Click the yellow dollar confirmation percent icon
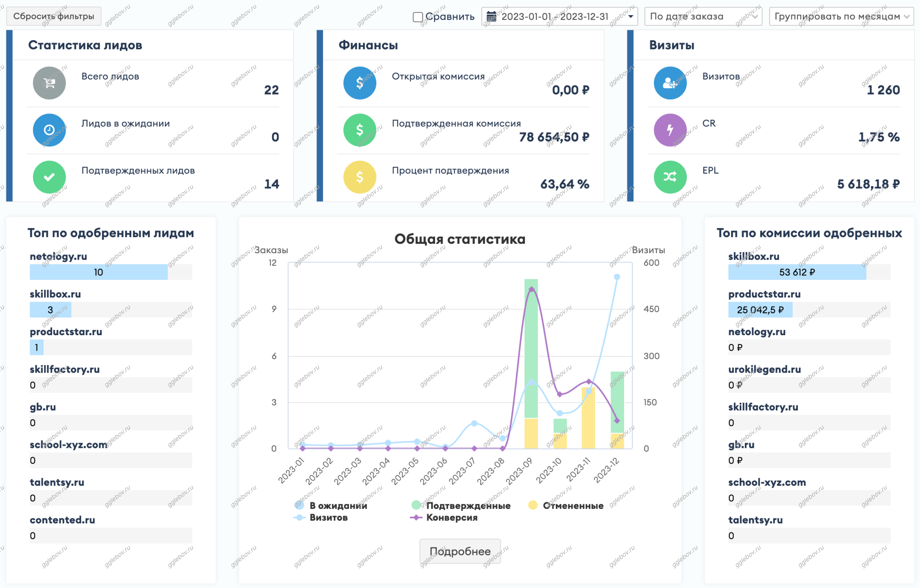Screen dimensions: 920x588 pyautogui.click(x=359, y=177)
